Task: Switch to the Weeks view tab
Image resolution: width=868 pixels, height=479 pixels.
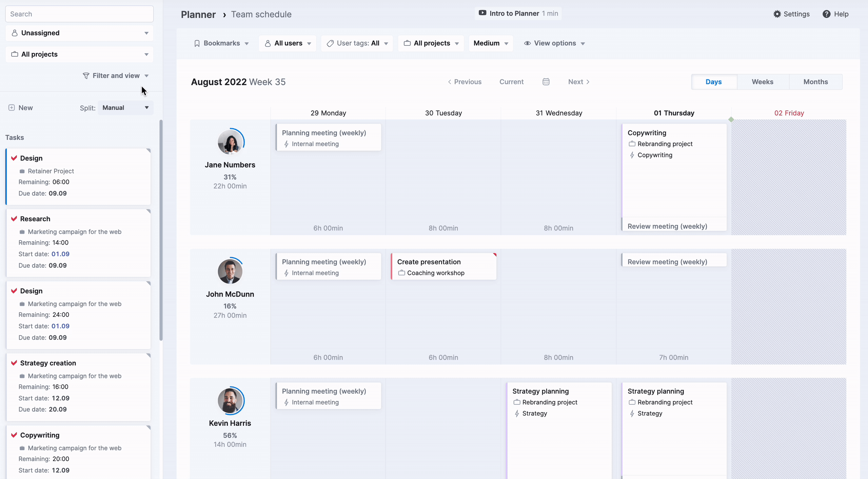Action: point(762,82)
